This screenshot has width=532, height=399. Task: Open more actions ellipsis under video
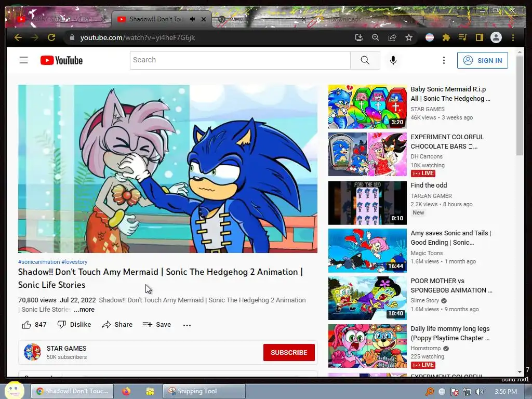[x=187, y=325]
